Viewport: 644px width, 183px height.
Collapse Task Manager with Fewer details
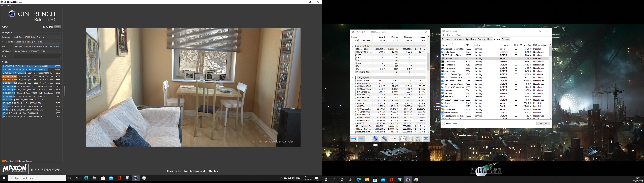[x=450, y=124]
